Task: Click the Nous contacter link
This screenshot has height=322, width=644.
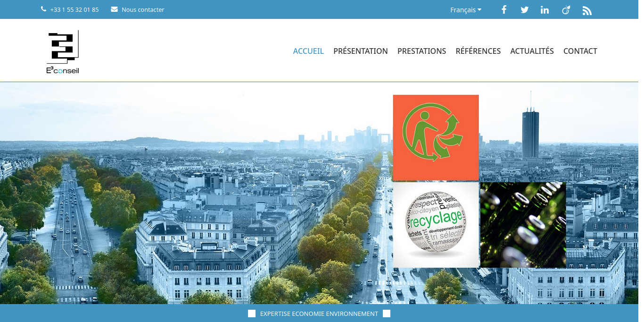Action: 143,9
